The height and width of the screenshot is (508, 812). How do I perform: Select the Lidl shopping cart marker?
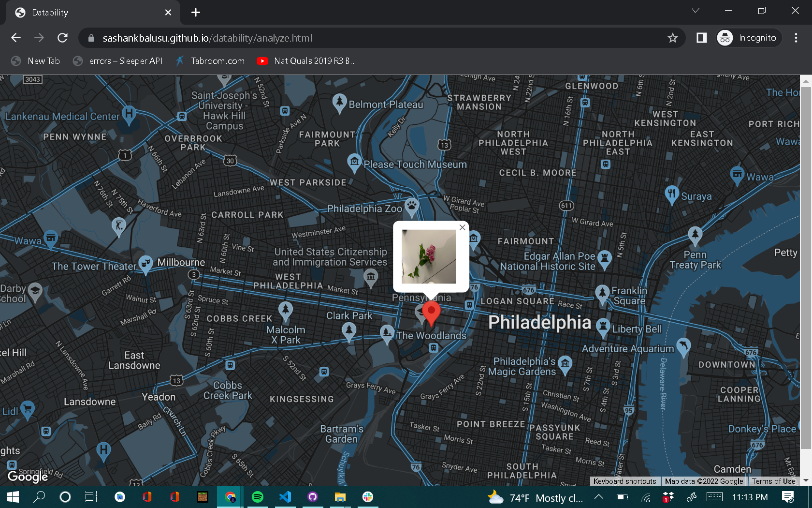point(28,410)
